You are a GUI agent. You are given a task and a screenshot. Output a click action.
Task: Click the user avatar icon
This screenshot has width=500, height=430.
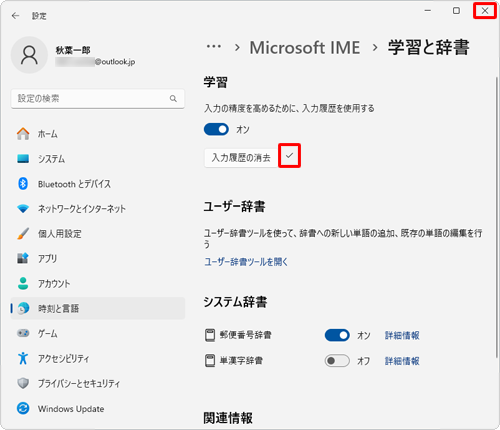point(29,55)
